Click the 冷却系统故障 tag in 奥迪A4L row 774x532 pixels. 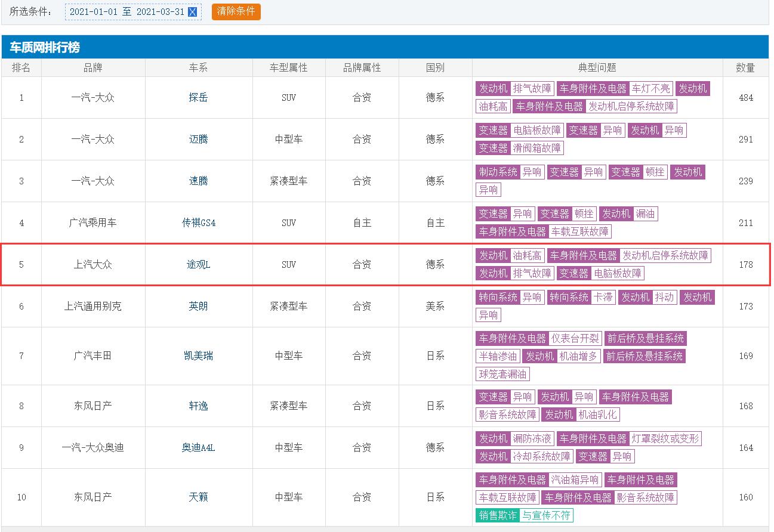[542, 457]
